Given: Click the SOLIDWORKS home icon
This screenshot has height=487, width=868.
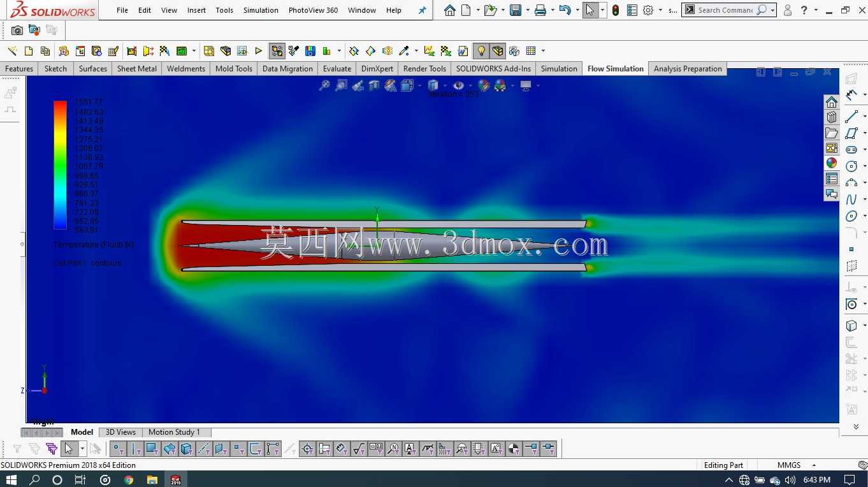Looking at the screenshot, I should click(450, 10).
